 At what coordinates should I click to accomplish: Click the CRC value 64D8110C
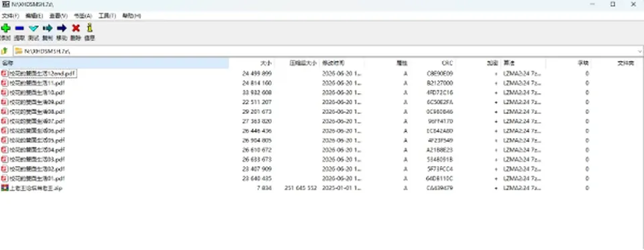pos(440,178)
